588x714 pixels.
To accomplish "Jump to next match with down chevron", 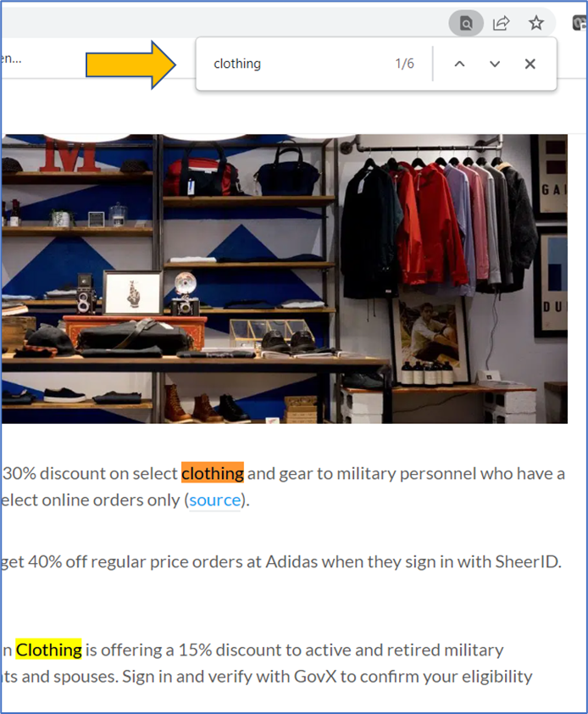I will tap(495, 64).
